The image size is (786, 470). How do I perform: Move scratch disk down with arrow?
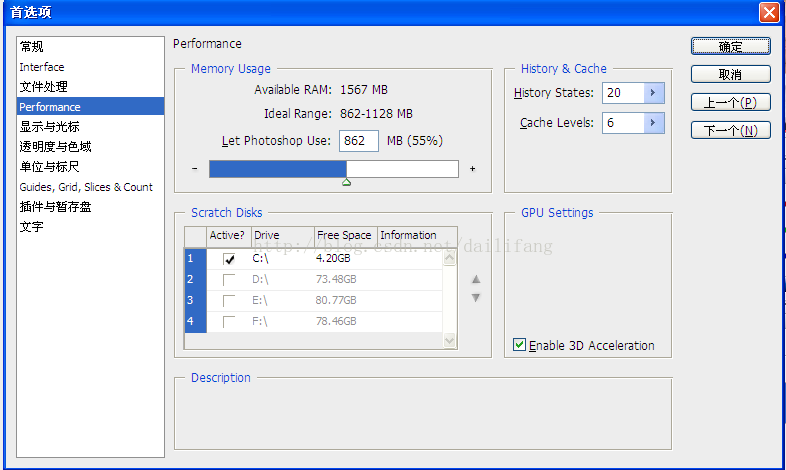click(x=476, y=298)
